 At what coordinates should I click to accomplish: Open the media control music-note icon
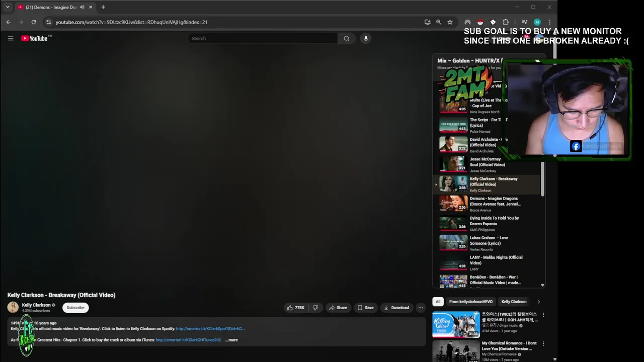(524, 22)
